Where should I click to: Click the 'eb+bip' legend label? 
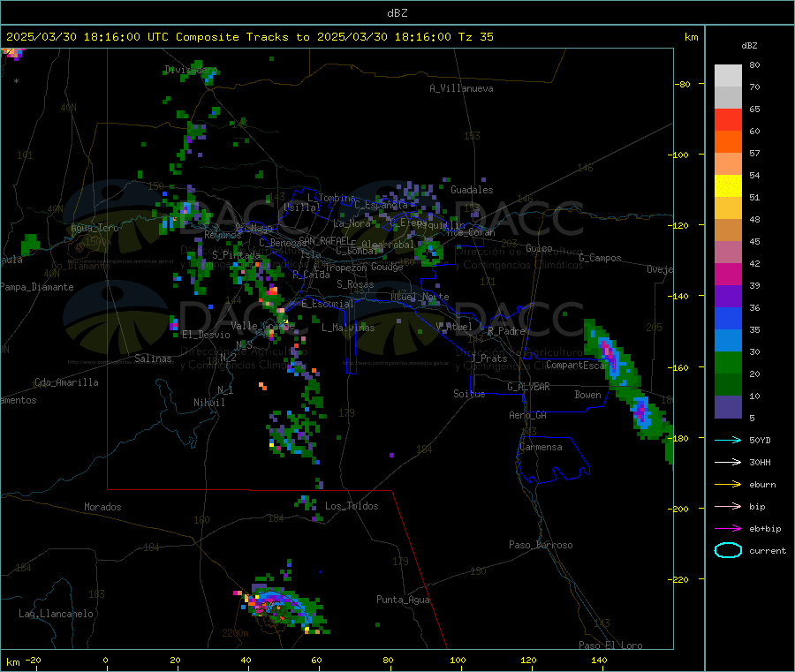[765, 529]
